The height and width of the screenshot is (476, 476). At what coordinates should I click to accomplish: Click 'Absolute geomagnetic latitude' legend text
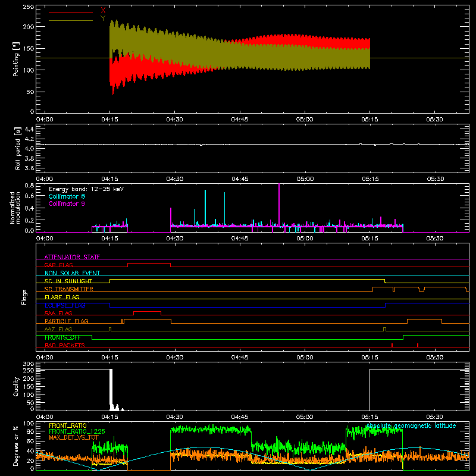[411, 425]
